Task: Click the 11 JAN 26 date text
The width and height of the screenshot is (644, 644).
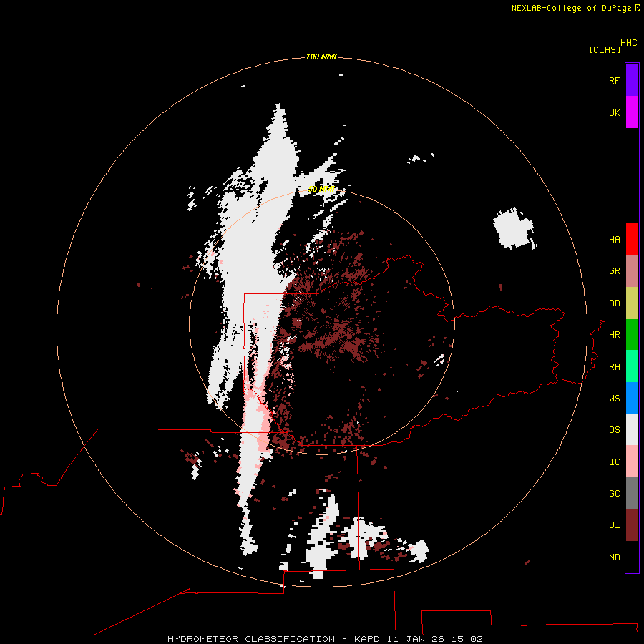Action: click(416, 639)
